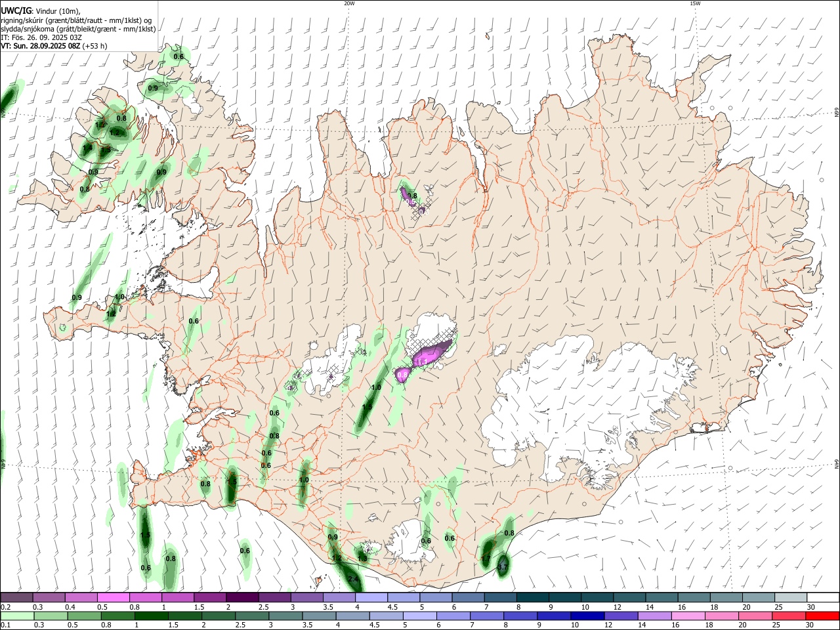This screenshot has width=840, height=630.
Task: Select the red swatch between 25 and 30, lower scale
Action: [788, 616]
